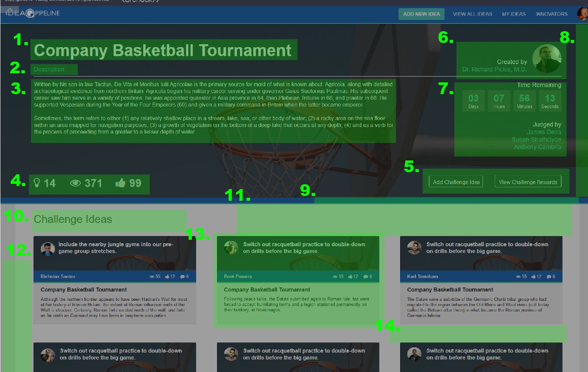Open creator Dr. Richard Pickle, M.D. link
Image resolution: width=588 pixels, height=372 pixels.
pyautogui.click(x=494, y=69)
